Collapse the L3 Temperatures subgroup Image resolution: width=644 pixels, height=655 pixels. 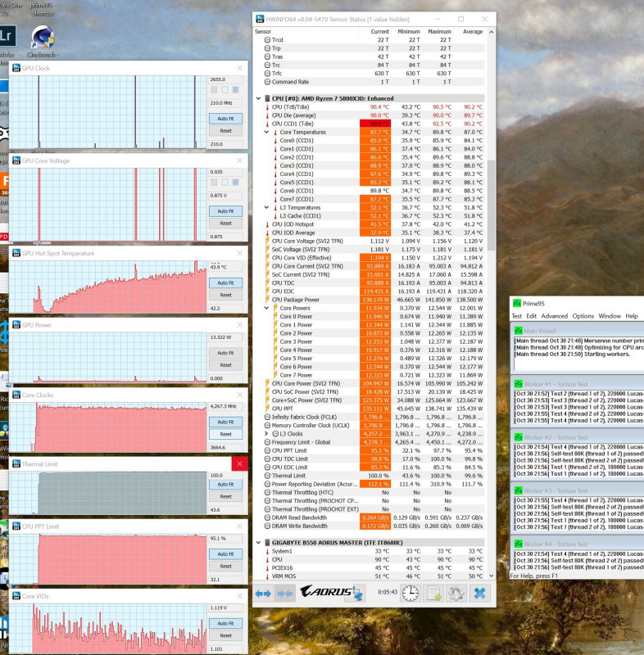[x=266, y=207]
